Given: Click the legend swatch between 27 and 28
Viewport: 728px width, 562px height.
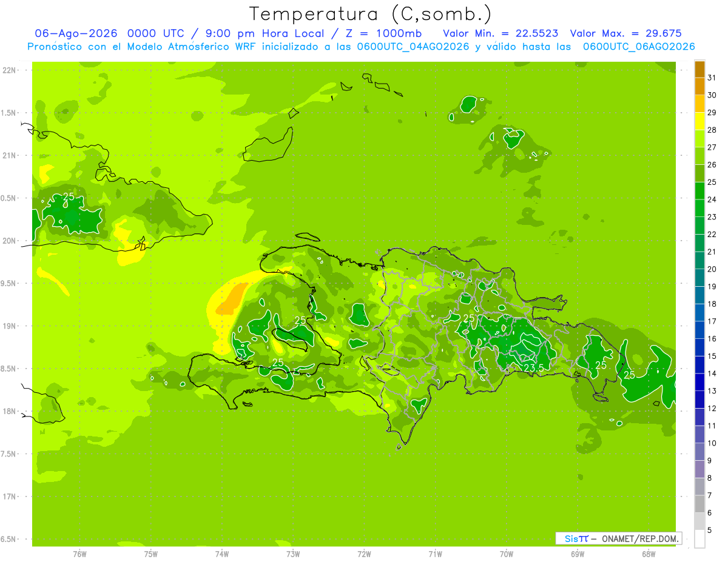Looking at the screenshot, I should pyautogui.click(x=699, y=138).
